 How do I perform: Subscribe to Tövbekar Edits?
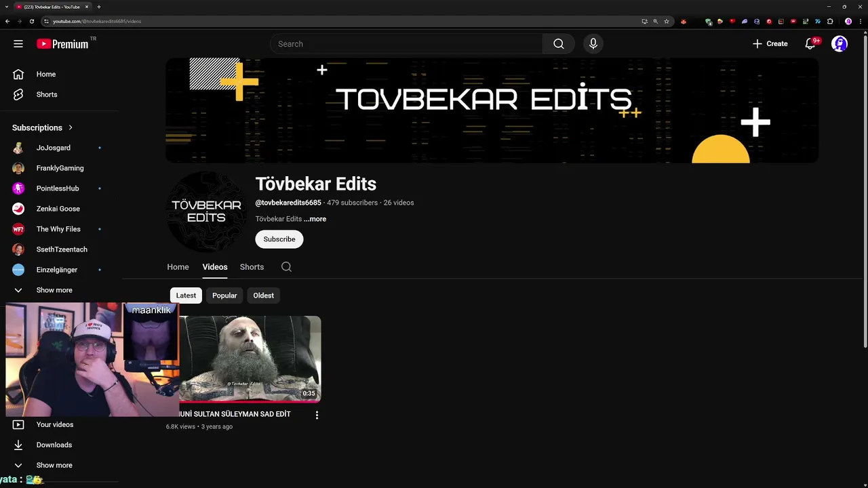[x=279, y=239]
